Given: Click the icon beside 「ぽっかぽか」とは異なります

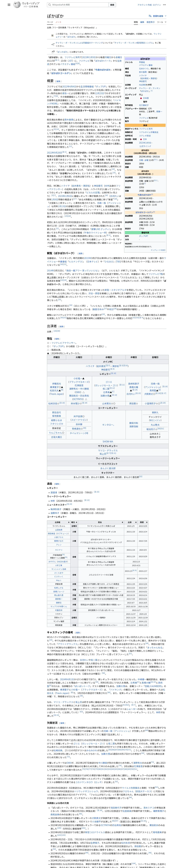Looking at the screenshot, I should click(x=53, y=52).
